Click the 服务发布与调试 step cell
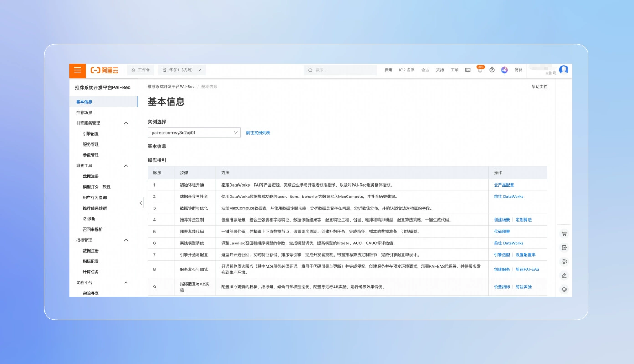 pyautogui.click(x=195, y=269)
